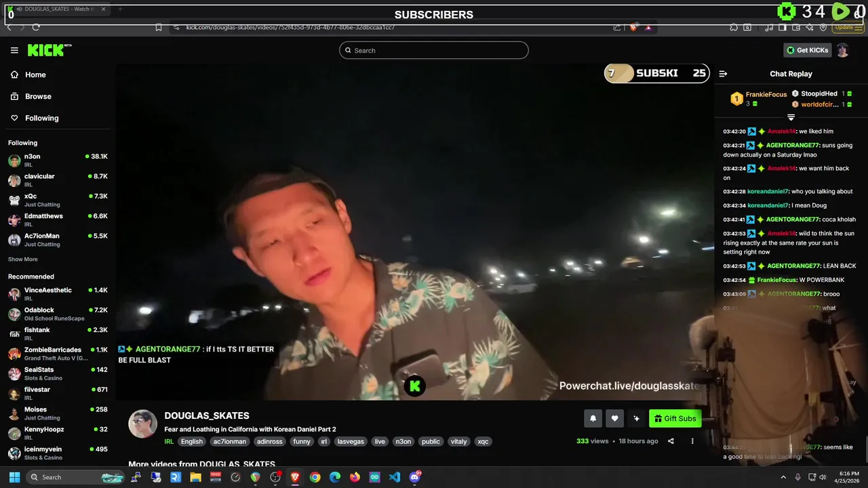Open fishtank recommended channel
The width and height of the screenshot is (868, 488).
click(x=58, y=333)
